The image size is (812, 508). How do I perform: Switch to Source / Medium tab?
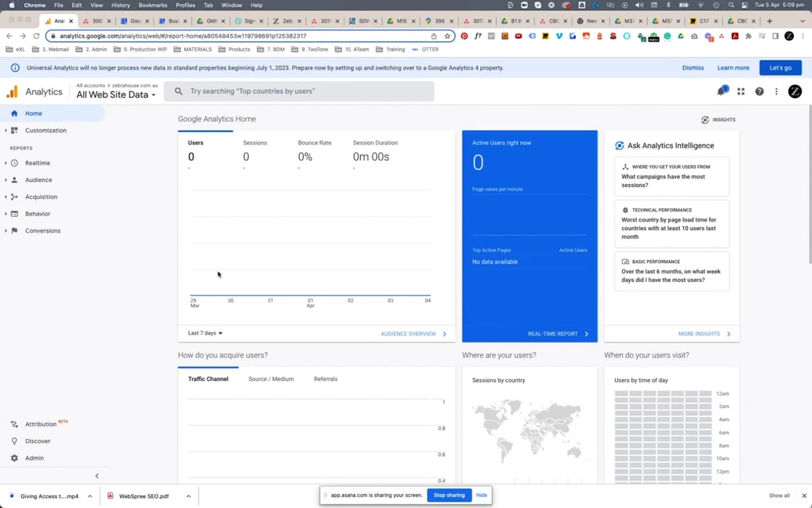[271, 379]
